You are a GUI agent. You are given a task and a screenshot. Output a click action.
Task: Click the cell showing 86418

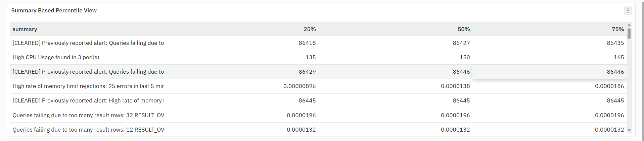307,43
